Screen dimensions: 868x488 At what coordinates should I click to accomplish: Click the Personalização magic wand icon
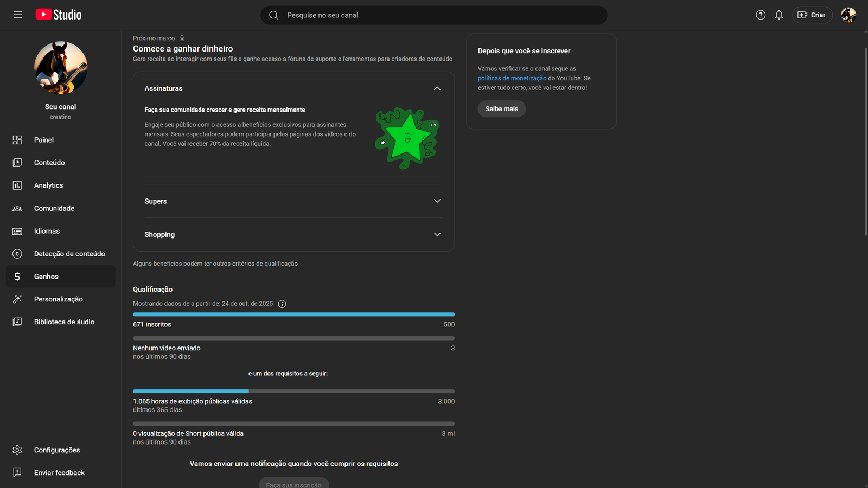click(17, 299)
